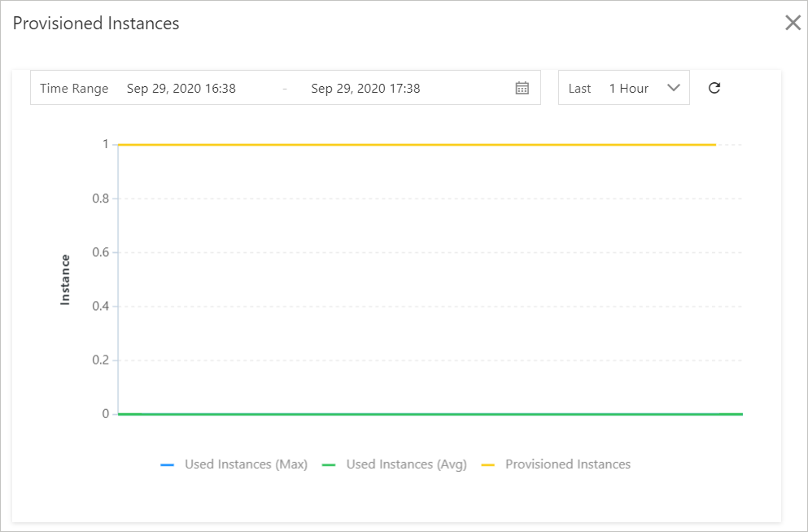Click the start time Sep 29, 2020 16:38
808x532 pixels.
(181, 89)
